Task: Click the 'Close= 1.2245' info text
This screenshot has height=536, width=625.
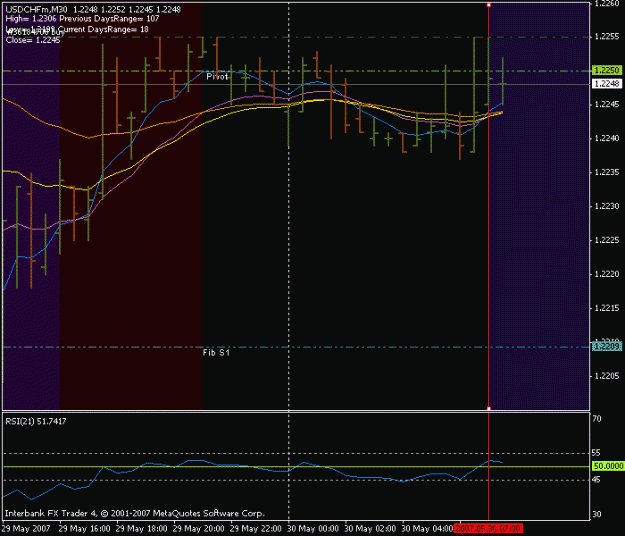Action: coord(33,40)
